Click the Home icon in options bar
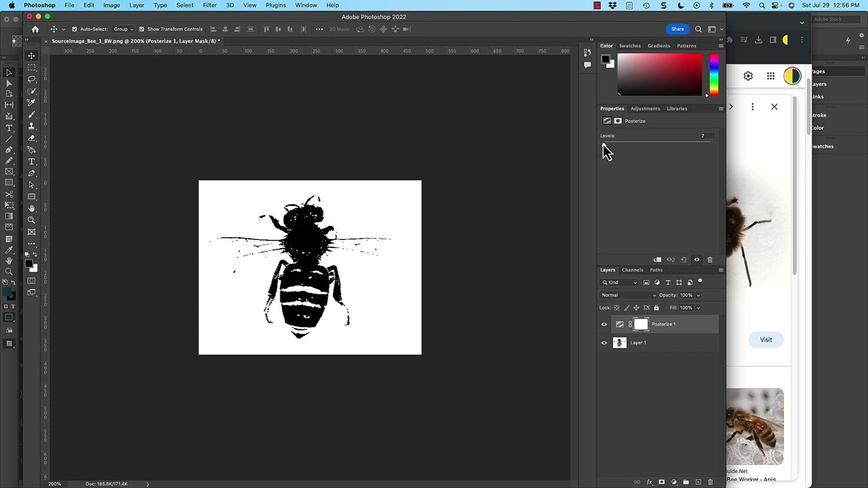Image resolution: width=868 pixels, height=488 pixels. point(35,29)
